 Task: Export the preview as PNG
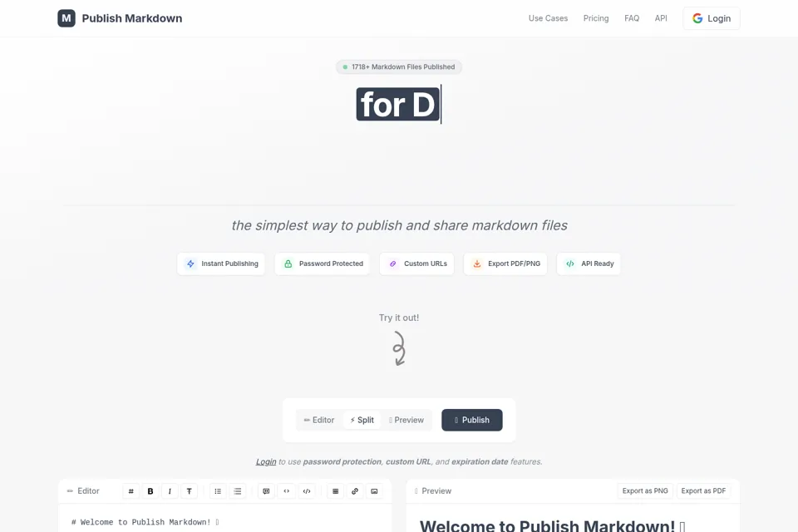pos(645,490)
